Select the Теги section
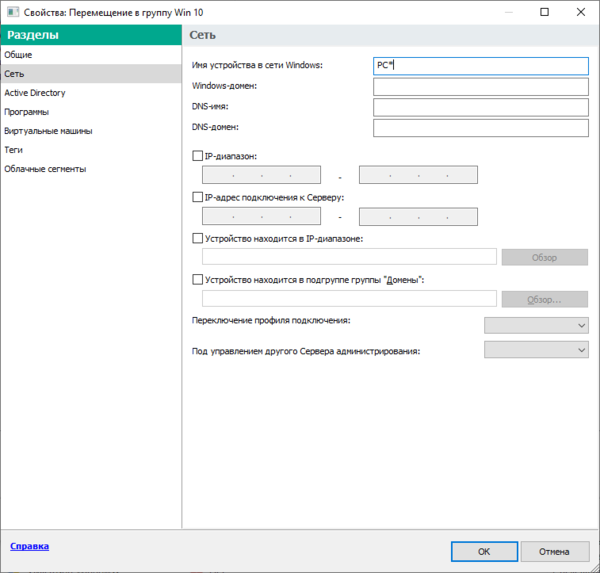Screen dimensions: 600x573 14,150
